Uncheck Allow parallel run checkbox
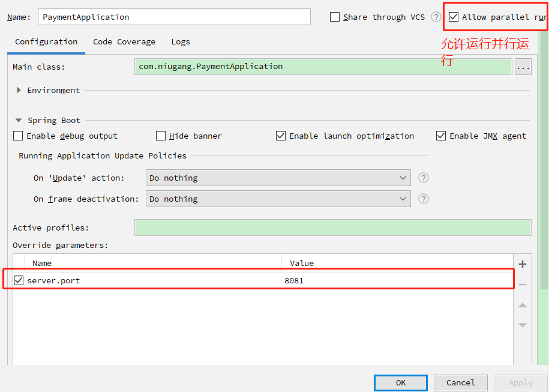549x392 pixels. (x=454, y=17)
